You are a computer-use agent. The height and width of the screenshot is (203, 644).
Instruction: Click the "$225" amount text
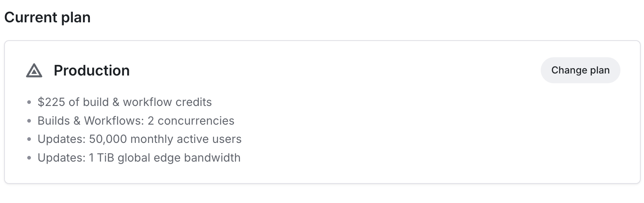(52, 102)
